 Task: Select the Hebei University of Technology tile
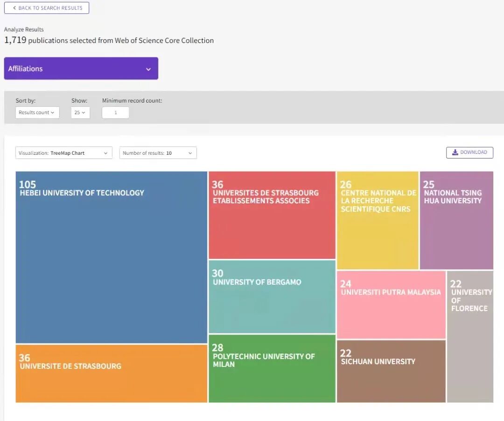tap(112, 257)
